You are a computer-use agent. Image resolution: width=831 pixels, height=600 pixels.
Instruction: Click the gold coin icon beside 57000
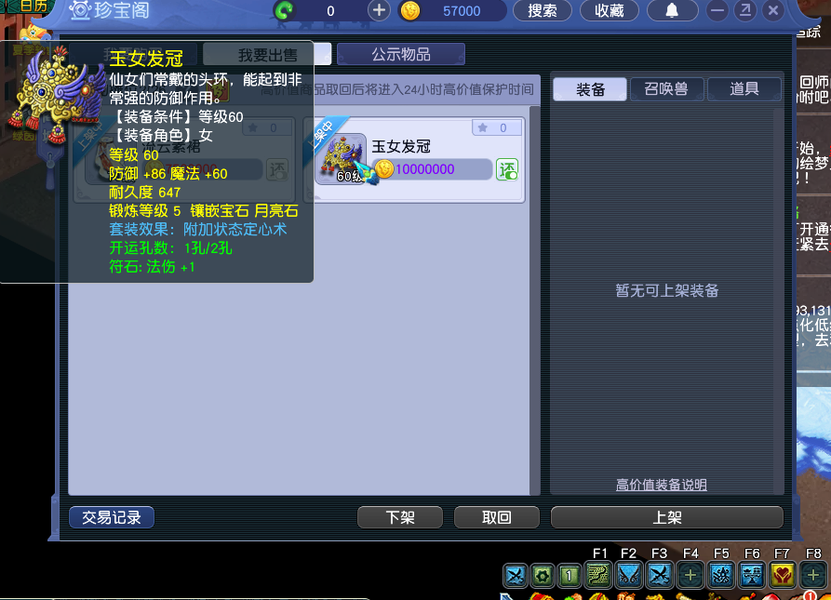point(410,11)
